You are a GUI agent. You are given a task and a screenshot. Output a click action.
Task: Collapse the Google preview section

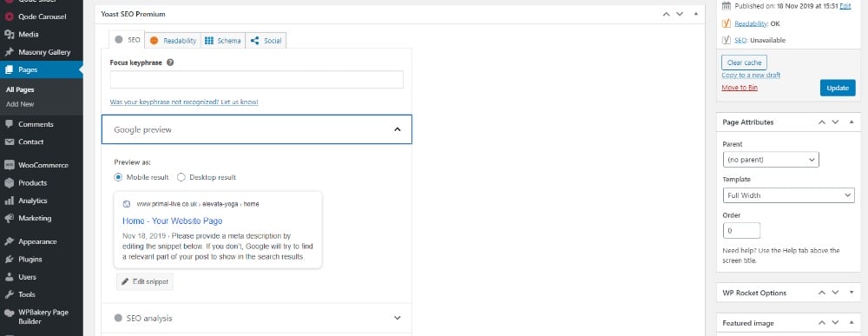tap(257, 129)
